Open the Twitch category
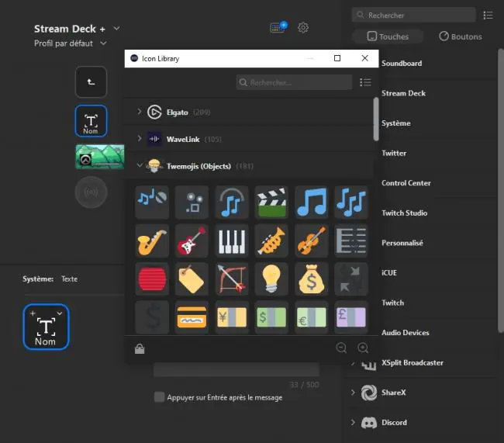Viewport: 504px width, 443px height. pyautogui.click(x=392, y=303)
